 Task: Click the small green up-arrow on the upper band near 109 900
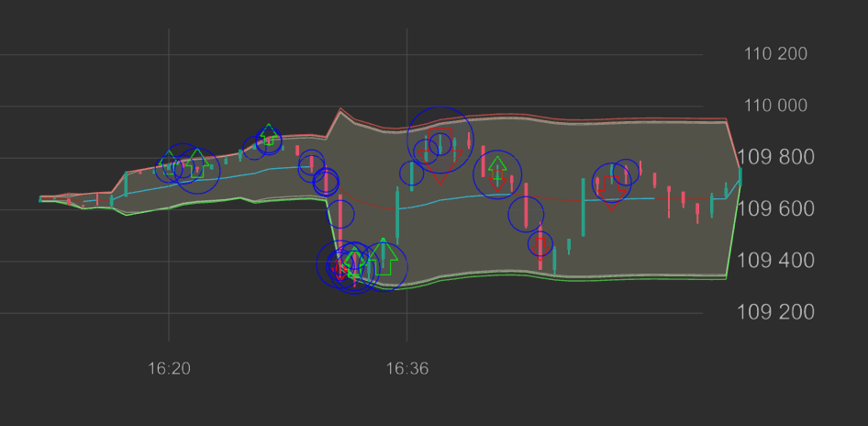[x=269, y=135]
